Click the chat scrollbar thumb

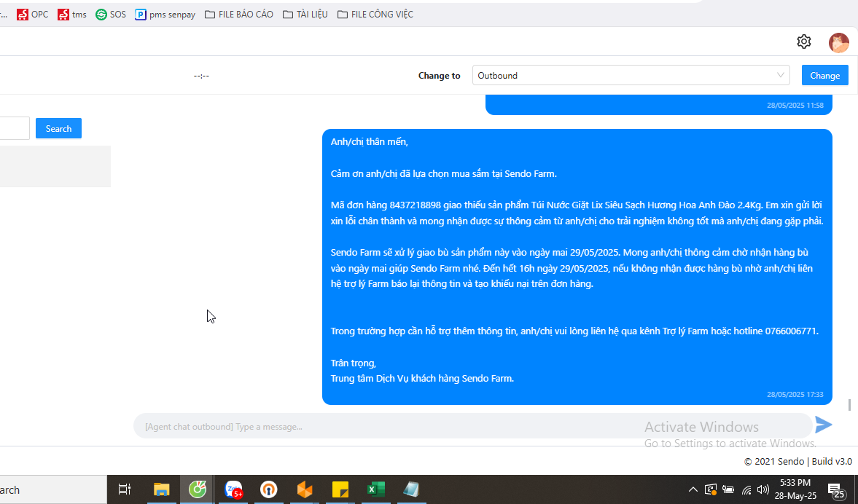849,404
